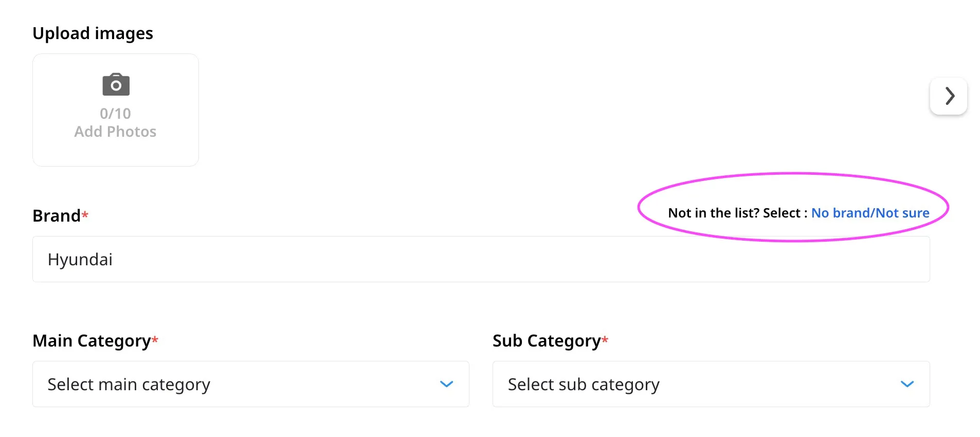Click the Sub Category chevron arrow
Image resolution: width=980 pixels, height=437 pixels.
pyautogui.click(x=907, y=384)
